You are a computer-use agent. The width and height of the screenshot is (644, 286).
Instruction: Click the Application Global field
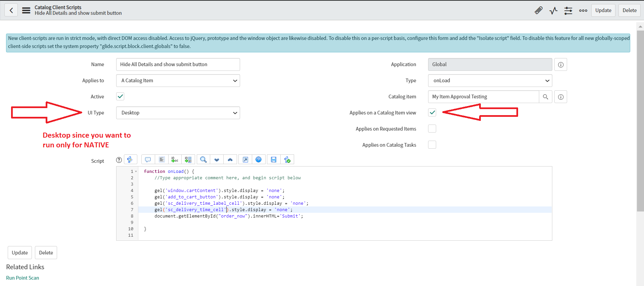490,64
